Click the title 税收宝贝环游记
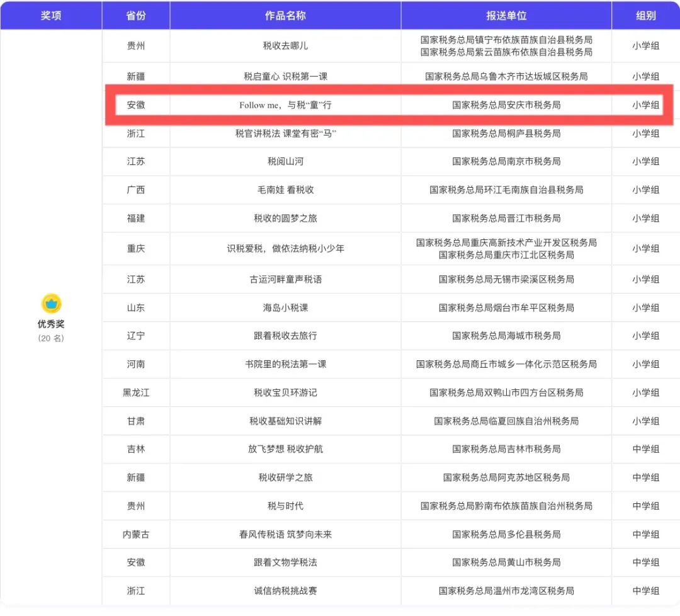680x616 pixels. coord(285,392)
